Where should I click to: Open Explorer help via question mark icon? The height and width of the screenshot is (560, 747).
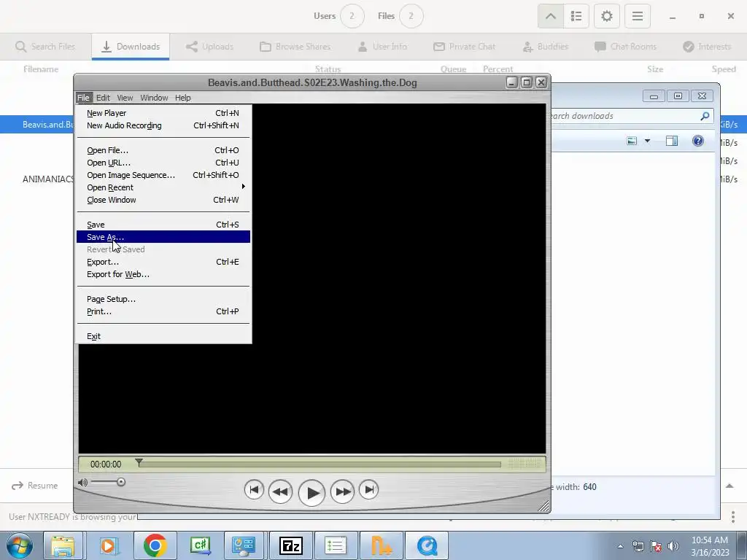pyautogui.click(x=698, y=141)
